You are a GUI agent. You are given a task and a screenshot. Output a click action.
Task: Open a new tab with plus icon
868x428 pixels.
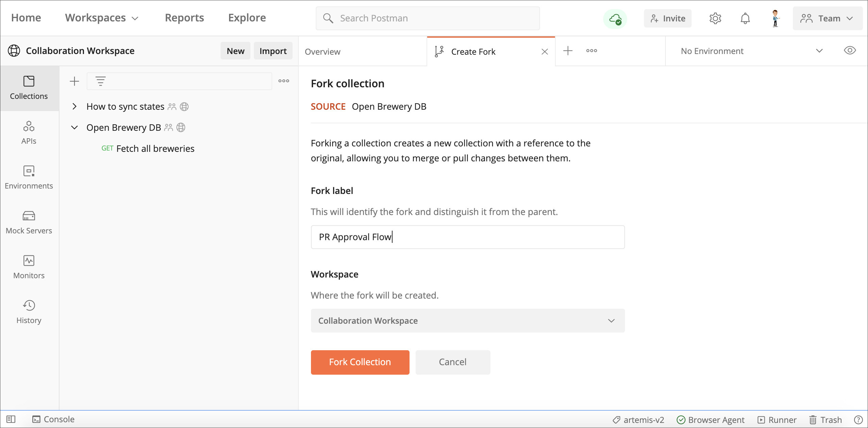[568, 51]
